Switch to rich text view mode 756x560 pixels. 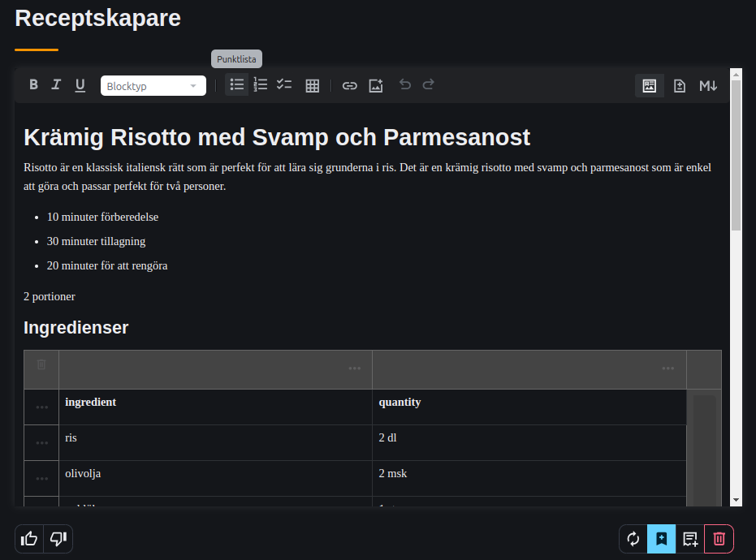click(x=649, y=85)
